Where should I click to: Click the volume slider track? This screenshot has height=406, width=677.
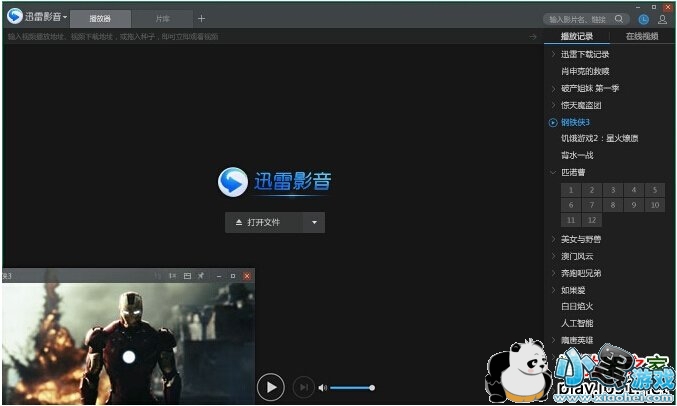[352, 388]
